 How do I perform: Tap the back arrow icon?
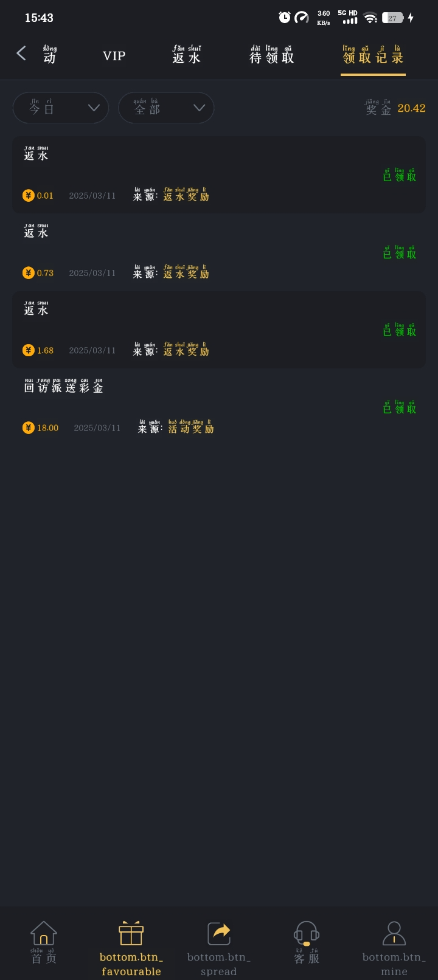(x=21, y=53)
